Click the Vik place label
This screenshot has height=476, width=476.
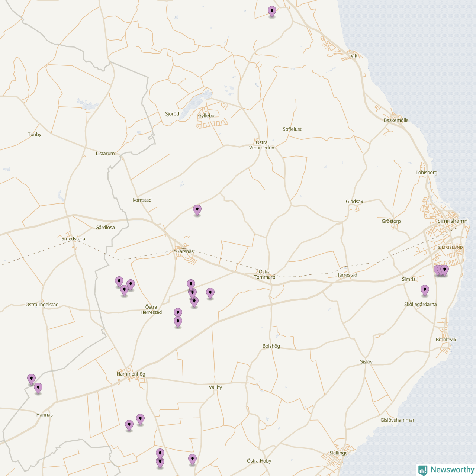click(x=354, y=56)
